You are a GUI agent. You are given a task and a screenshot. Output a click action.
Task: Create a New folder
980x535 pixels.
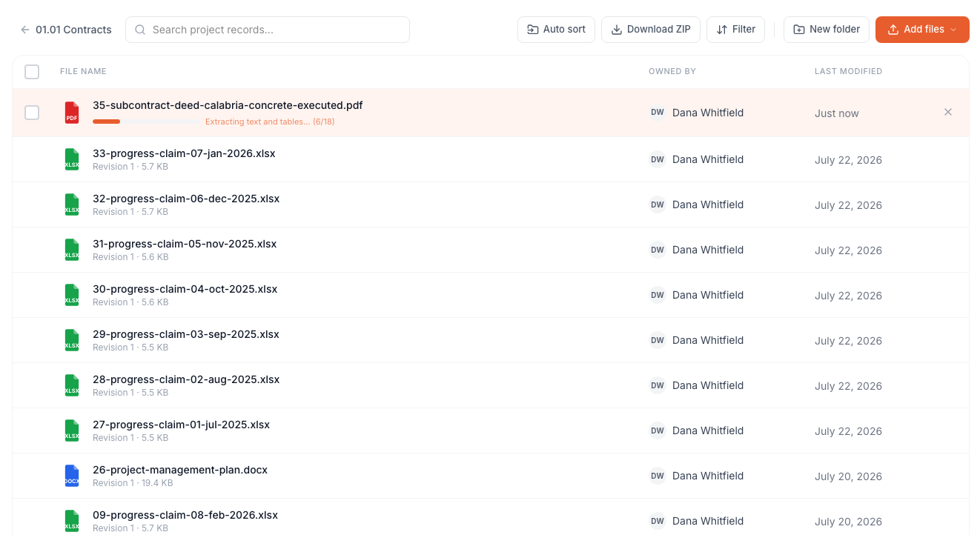[826, 30]
